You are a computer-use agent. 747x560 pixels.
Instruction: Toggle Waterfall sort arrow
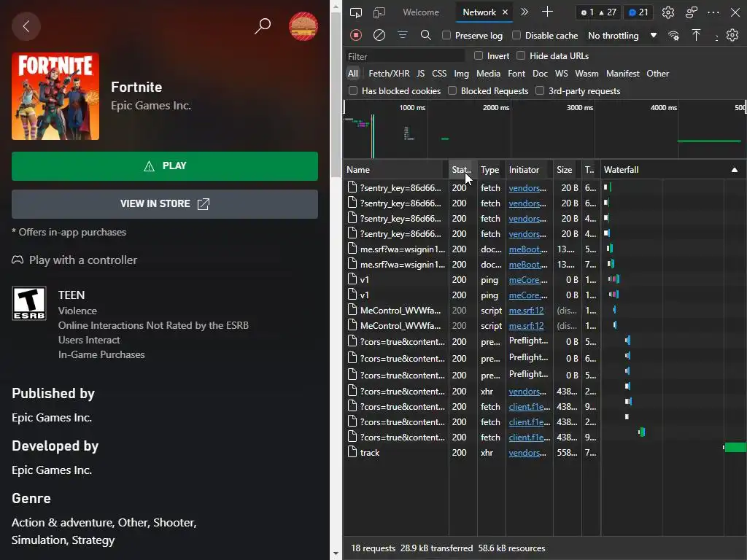[734, 170]
